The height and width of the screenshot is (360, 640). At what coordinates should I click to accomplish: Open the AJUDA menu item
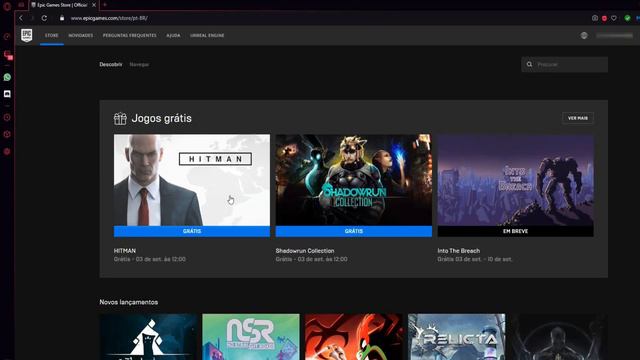click(173, 36)
